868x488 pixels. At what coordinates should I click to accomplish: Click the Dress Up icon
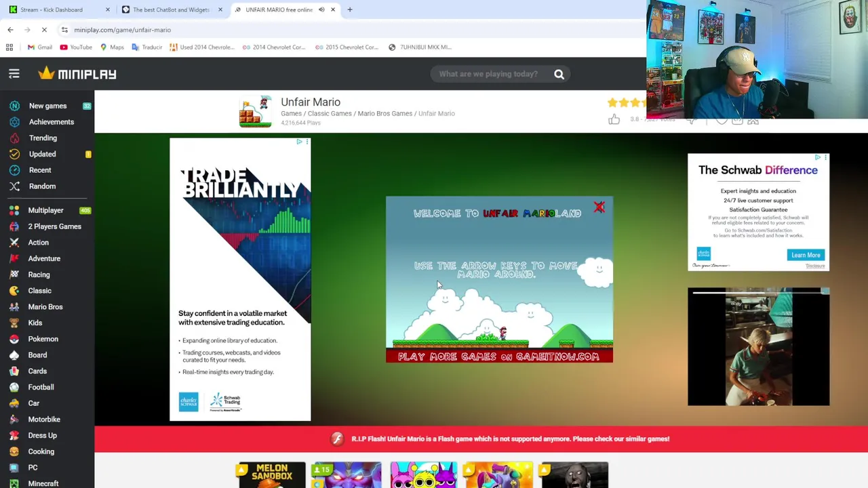14,436
